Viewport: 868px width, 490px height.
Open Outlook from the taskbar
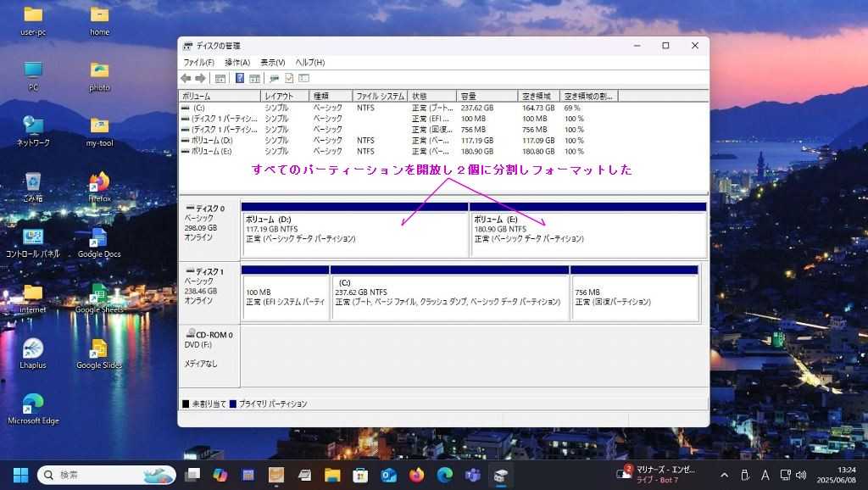[x=389, y=475]
